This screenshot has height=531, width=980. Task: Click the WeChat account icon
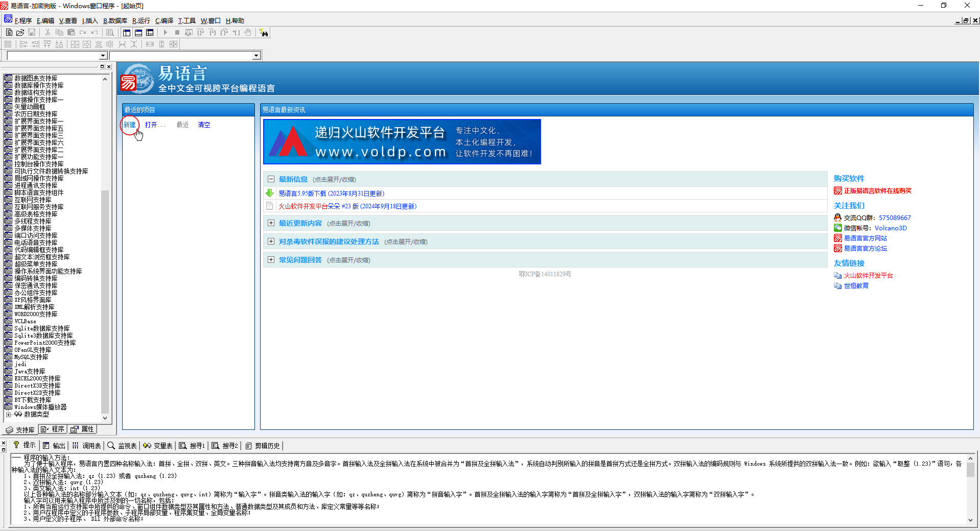click(838, 228)
